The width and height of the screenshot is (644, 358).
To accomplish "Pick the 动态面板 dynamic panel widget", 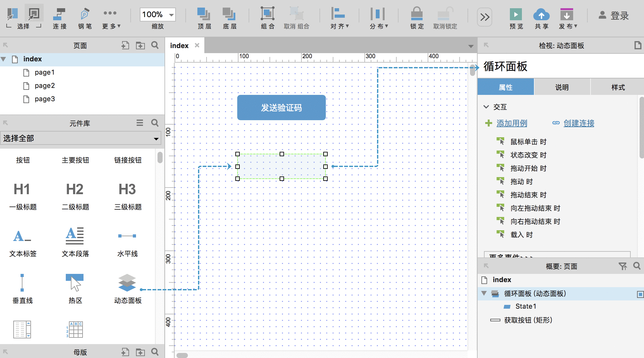I will pos(127,289).
